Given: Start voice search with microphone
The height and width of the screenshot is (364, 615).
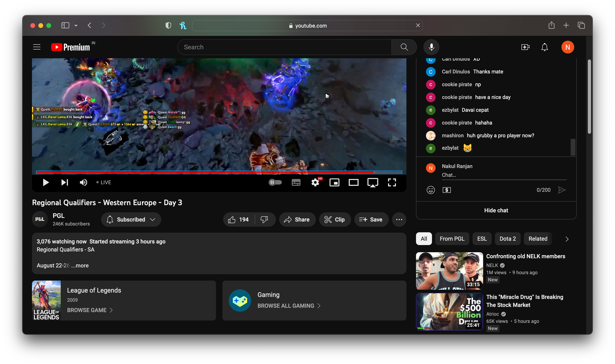Looking at the screenshot, I should point(431,47).
